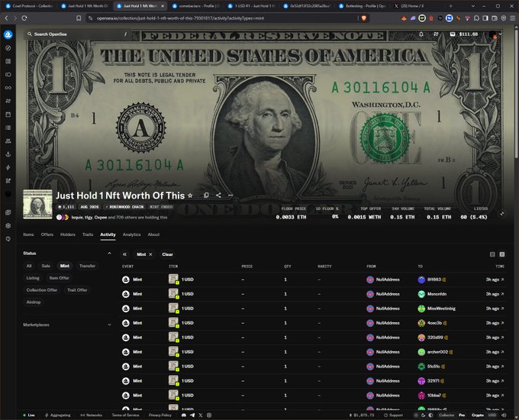Click the Brave Shields lion icon

[x=364, y=18]
